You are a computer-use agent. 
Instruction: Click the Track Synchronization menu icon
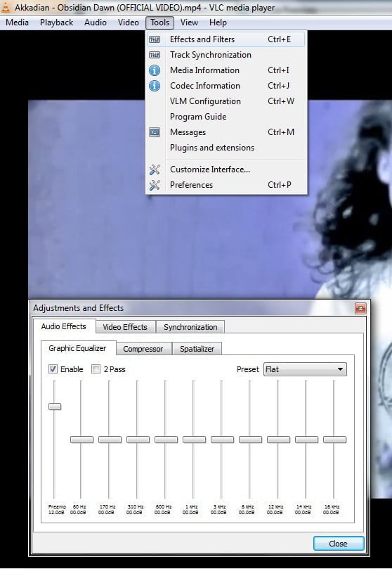(x=155, y=55)
